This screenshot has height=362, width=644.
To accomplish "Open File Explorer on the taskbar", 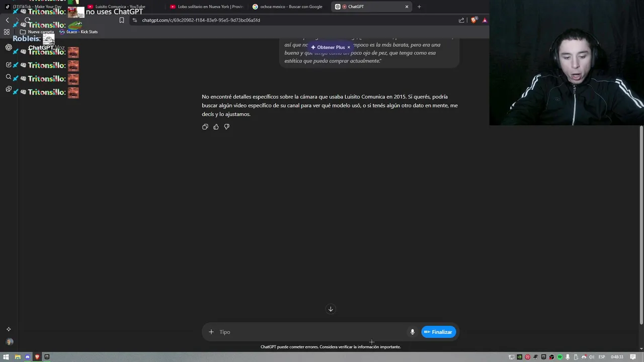I will (x=17, y=357).
